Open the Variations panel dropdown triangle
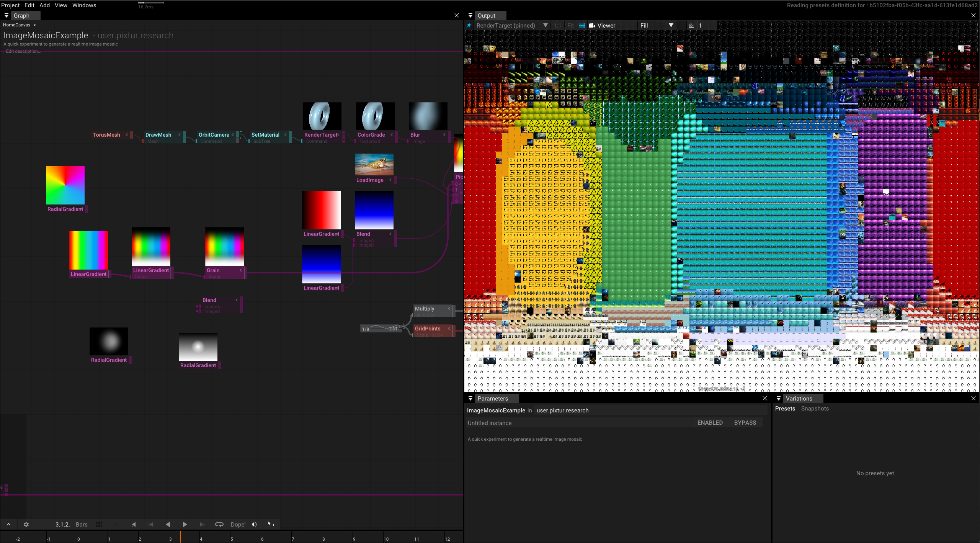This screenshot has width=980, height=543. (779, 398)
